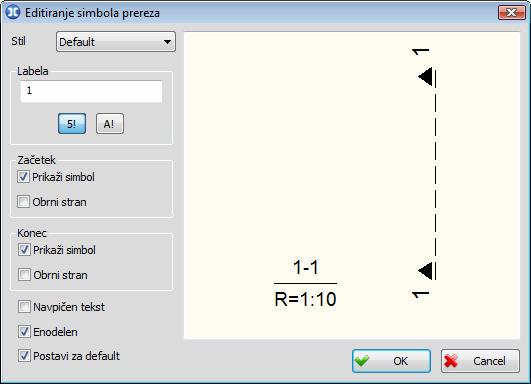This screenshot has width=531, height=384.
Task: Enable Obrni stran under Konec
Action: (24, 275)
